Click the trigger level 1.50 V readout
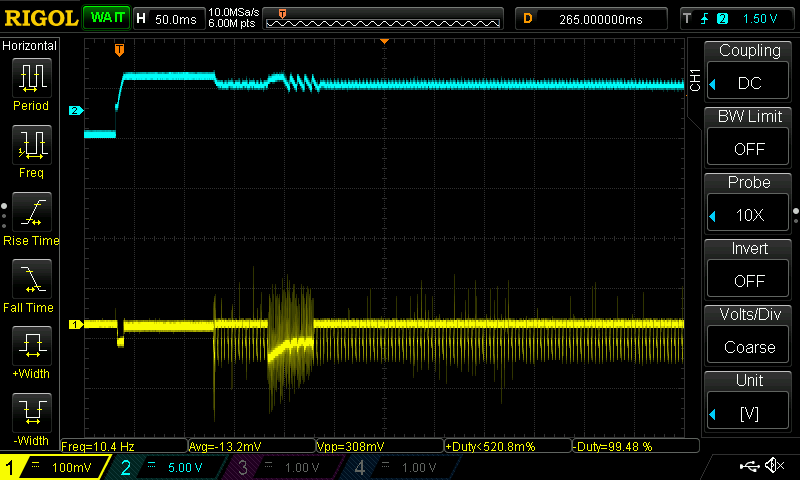This screenshot has height=480, width=800. click(x=760, y=19)
